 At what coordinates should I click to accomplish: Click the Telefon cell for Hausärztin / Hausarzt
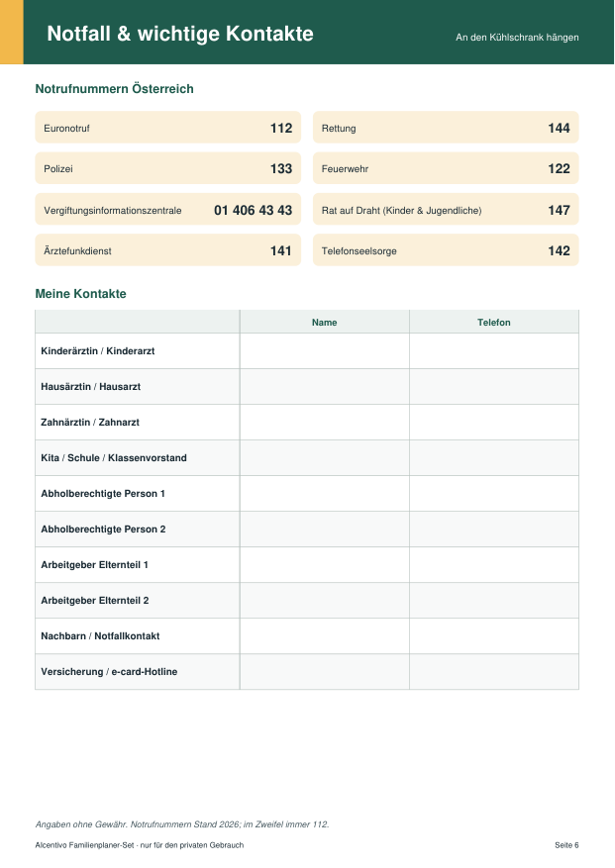[x=494, y=386]
